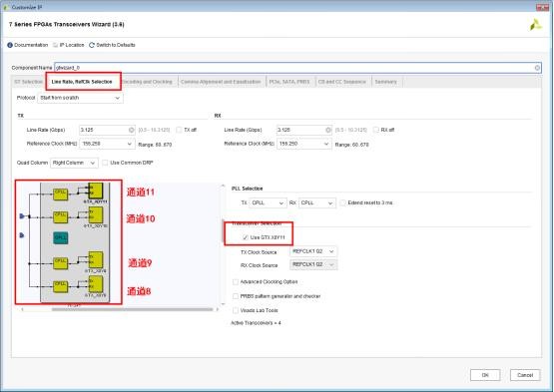
Task: Click the "PLL Selection" heading
Action: click(247, 189)
